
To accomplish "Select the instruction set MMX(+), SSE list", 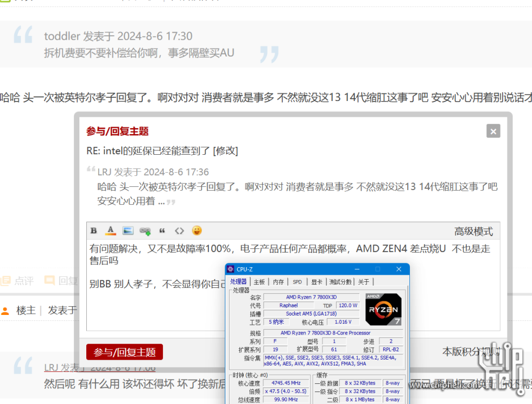I will point(333,361).
